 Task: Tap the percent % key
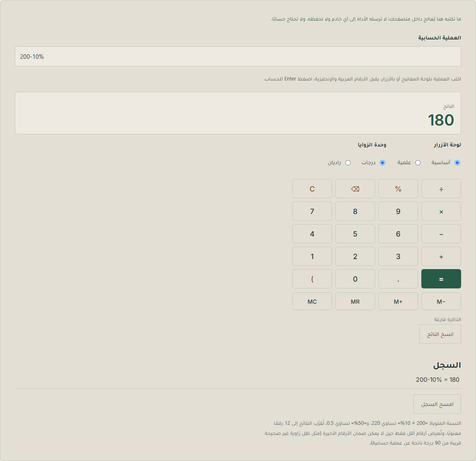coord(398,189)
